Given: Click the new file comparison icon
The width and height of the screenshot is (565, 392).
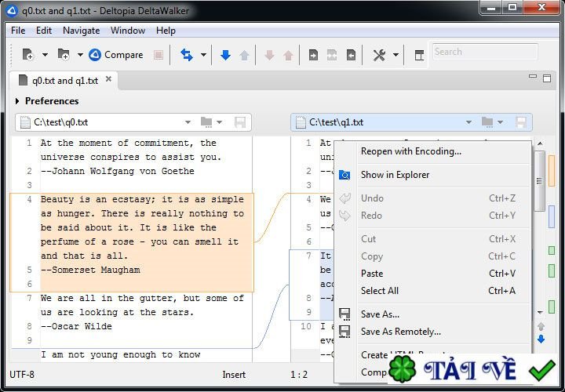Looking at the screenshot, I should pyautogui.click(x=27, y=55).
